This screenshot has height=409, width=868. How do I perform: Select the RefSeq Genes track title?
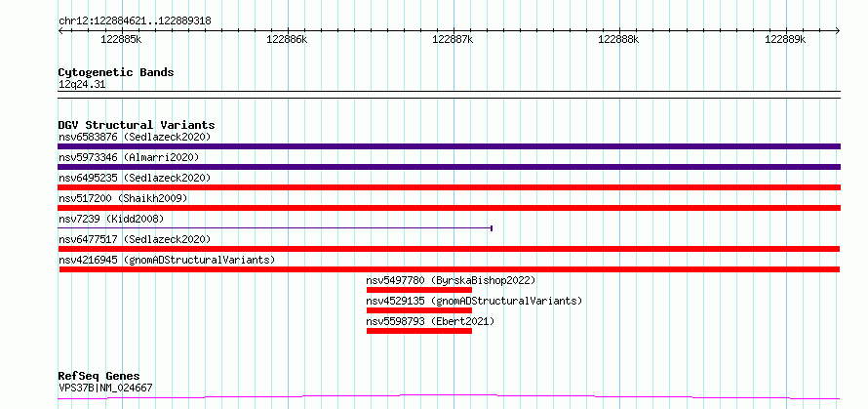99,377
